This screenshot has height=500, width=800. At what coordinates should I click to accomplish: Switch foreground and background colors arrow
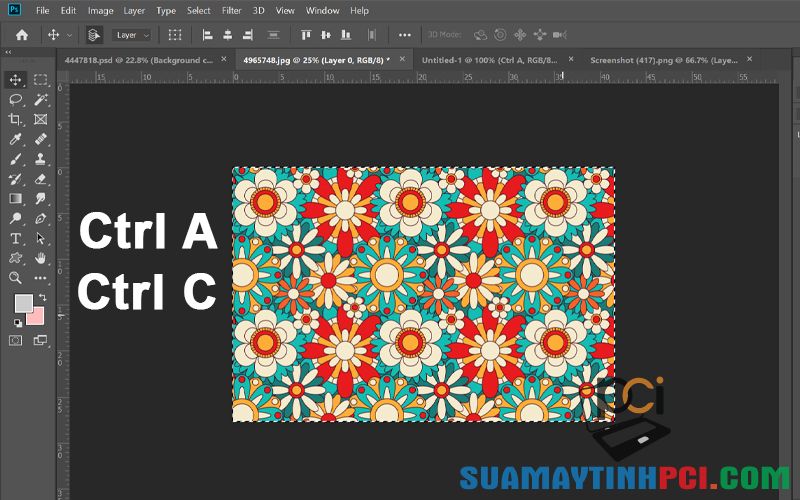[42, 297]
